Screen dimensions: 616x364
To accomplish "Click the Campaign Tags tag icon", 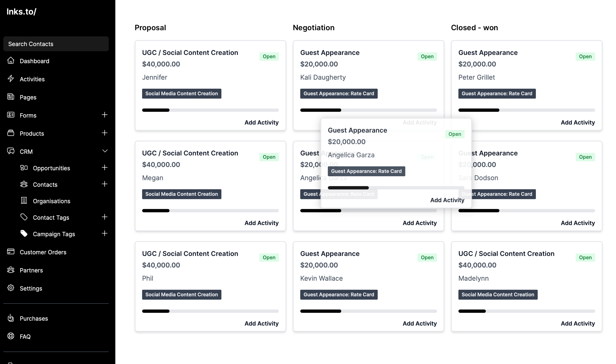I will (x=24, y=233).
